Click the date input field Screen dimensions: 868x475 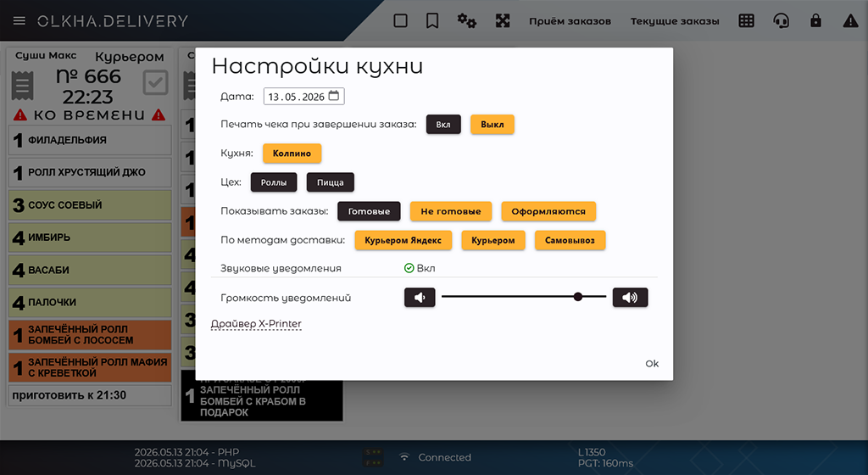304,97
